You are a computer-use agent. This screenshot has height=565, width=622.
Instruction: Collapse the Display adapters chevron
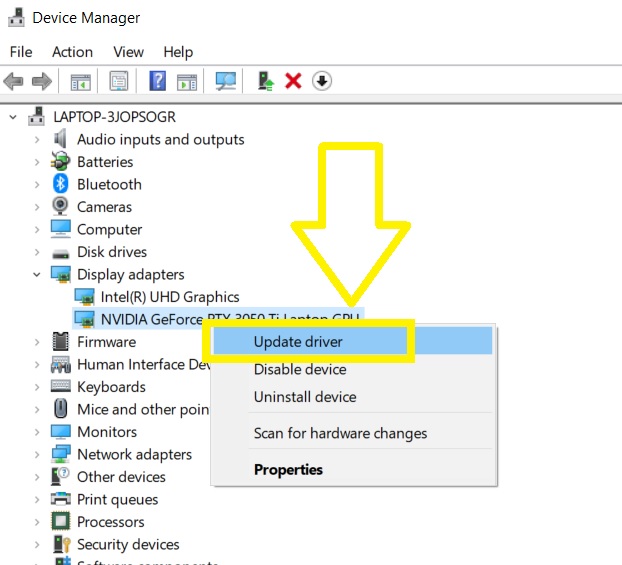click(37, 275)
